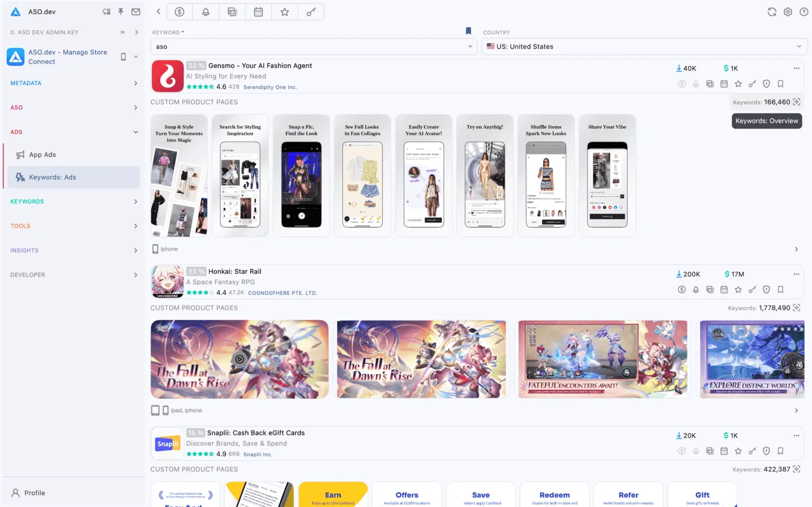This screenshot has height=507, width=812.
Task: Open the settings gear in the top-right corner
Action: [788, 11]
